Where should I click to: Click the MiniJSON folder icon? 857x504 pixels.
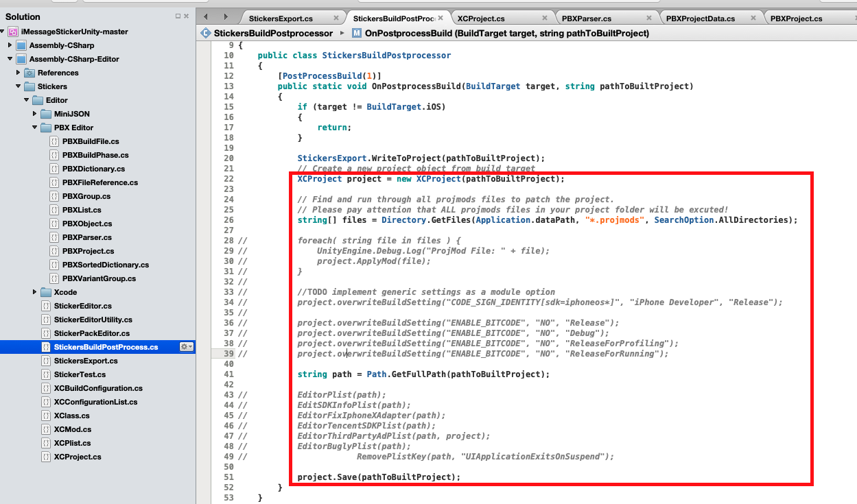[46, 114]
